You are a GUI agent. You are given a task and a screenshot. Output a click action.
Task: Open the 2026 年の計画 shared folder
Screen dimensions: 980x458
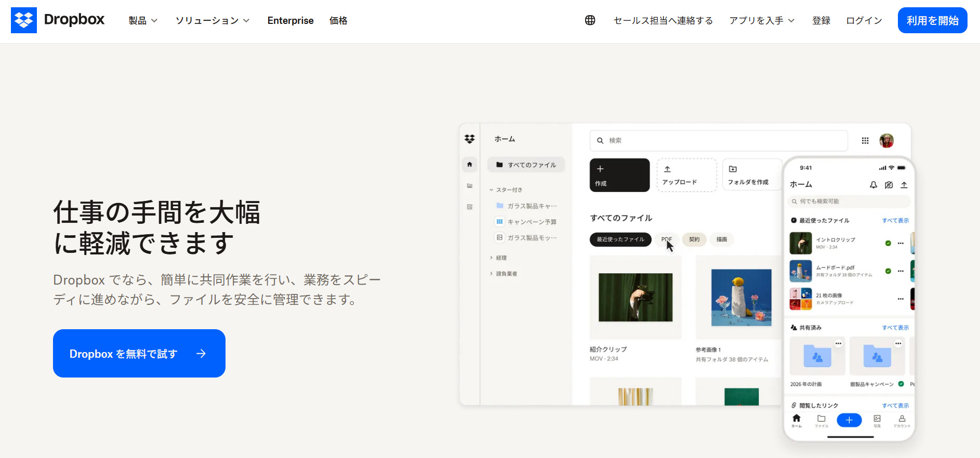tap(817, 356)
